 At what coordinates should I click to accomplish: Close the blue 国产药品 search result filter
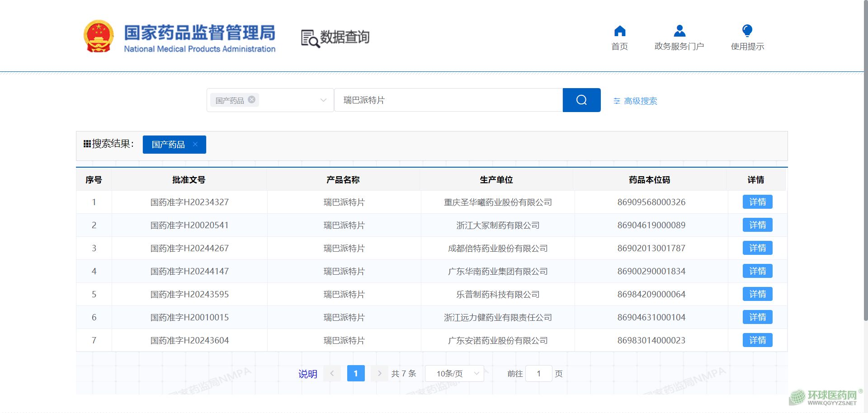pyautogui.click(x=195, y=144)
